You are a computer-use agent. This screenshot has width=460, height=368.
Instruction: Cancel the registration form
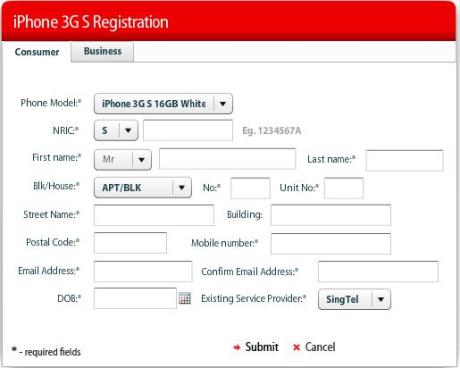tap(314, 347)
